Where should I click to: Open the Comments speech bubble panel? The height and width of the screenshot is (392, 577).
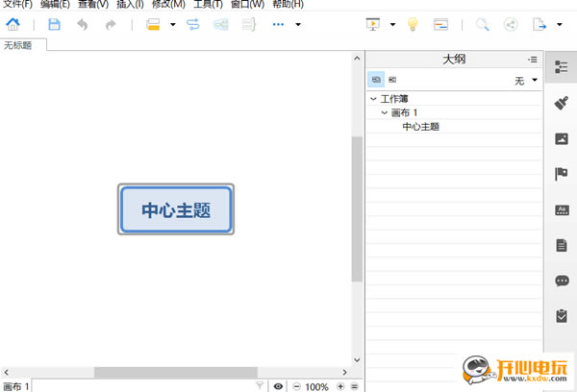coord(562,281)
